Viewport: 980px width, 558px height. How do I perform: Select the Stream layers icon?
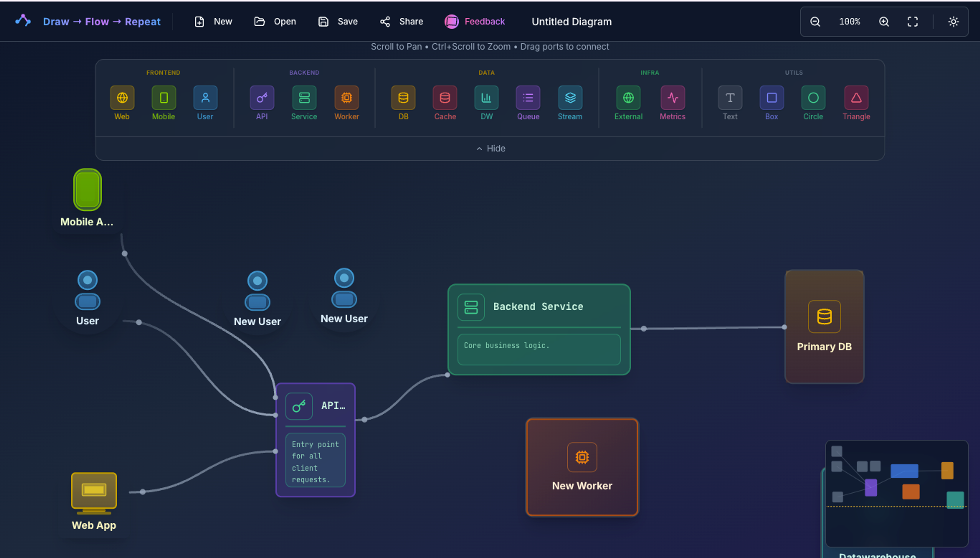coord(570,98)
